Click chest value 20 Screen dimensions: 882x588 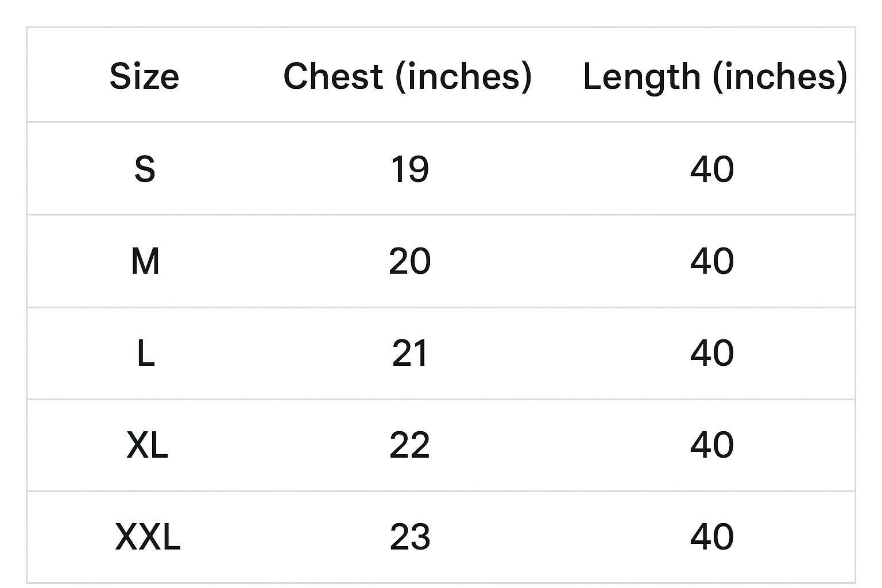point(409,261)
